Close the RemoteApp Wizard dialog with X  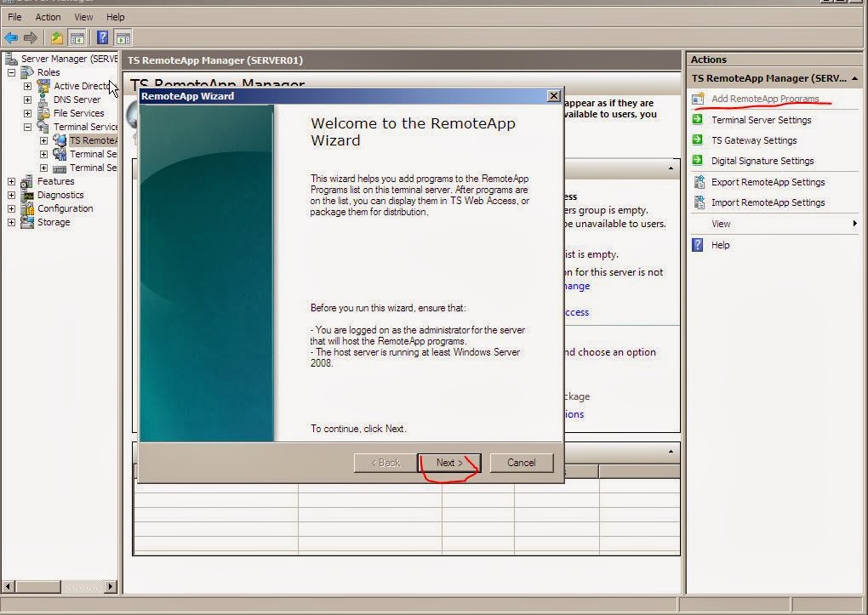click(554, 96)
